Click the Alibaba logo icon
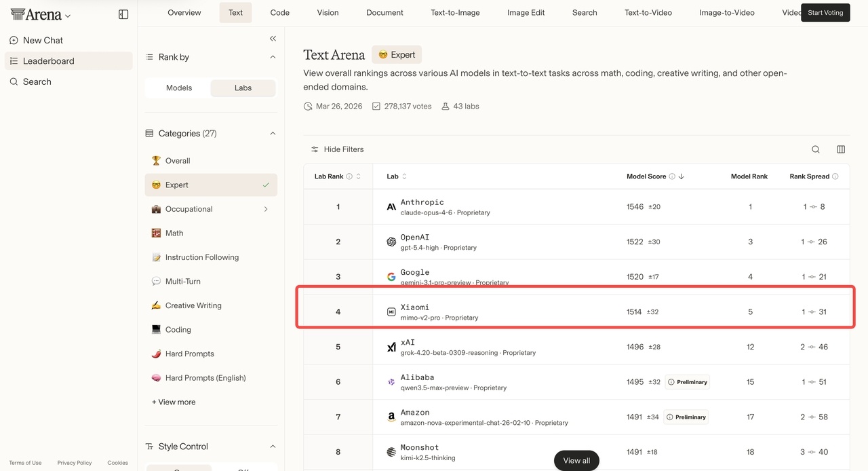 (x=391, y=382)
